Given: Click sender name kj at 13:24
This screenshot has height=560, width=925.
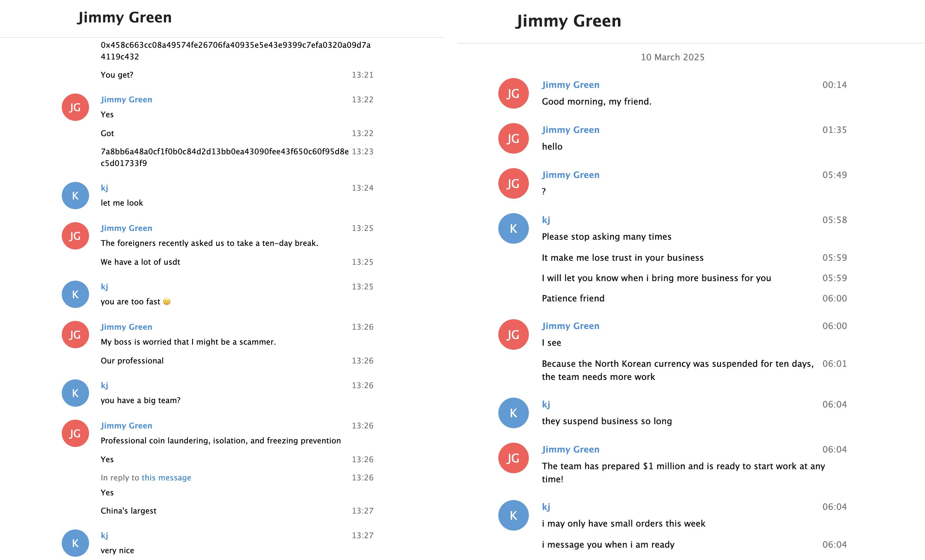Looking at the screenshot, I should [x=104, y=188].
